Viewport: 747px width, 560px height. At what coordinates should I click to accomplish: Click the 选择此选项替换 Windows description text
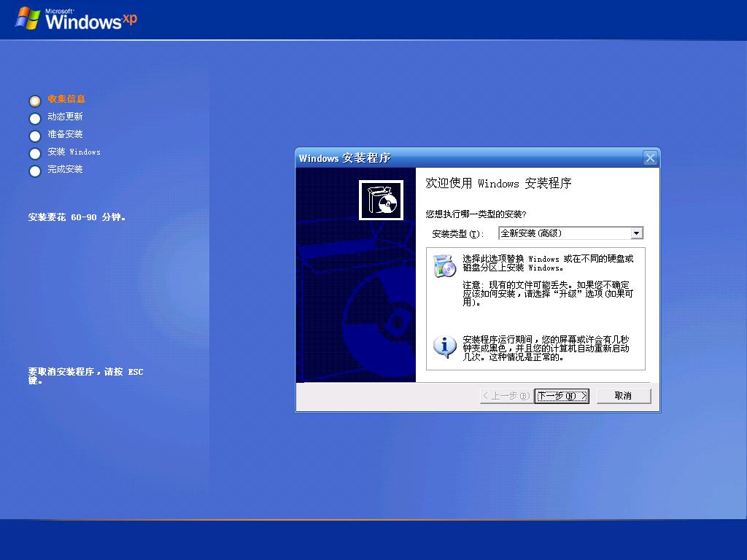(x=548, y=262)
